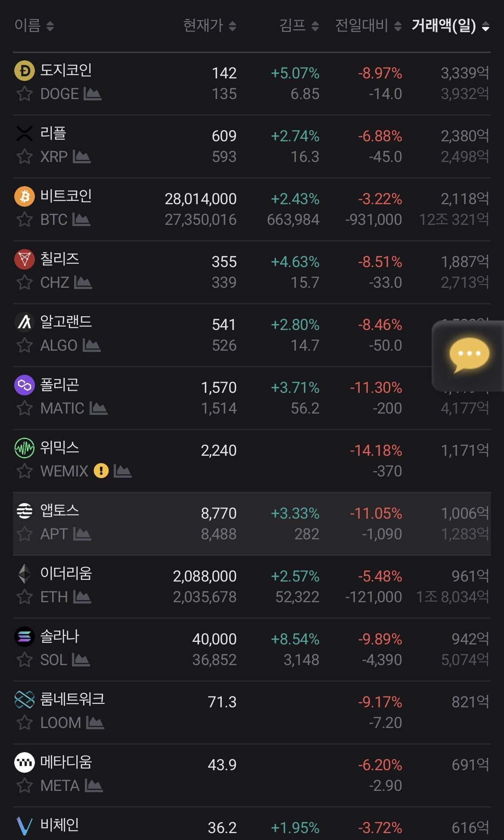Favorite DOGE with the star toggle
504x840 pixels.
coord(25,93)
